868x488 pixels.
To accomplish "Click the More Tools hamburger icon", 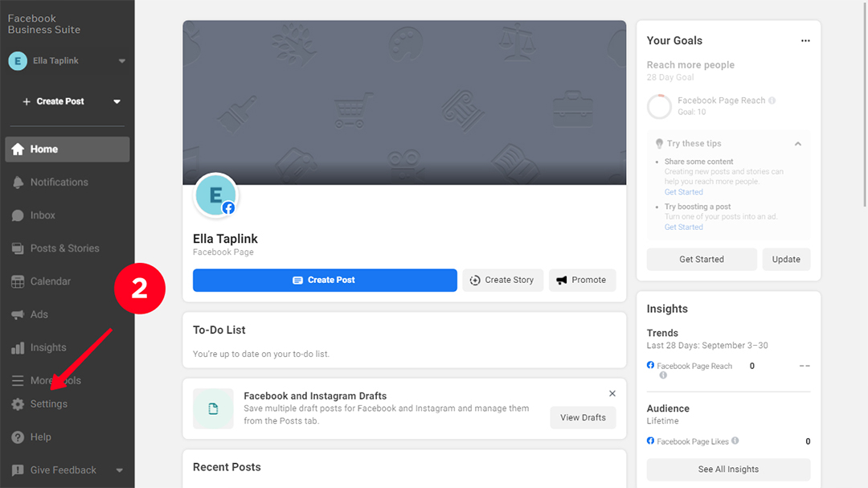I will coord(18,380).
